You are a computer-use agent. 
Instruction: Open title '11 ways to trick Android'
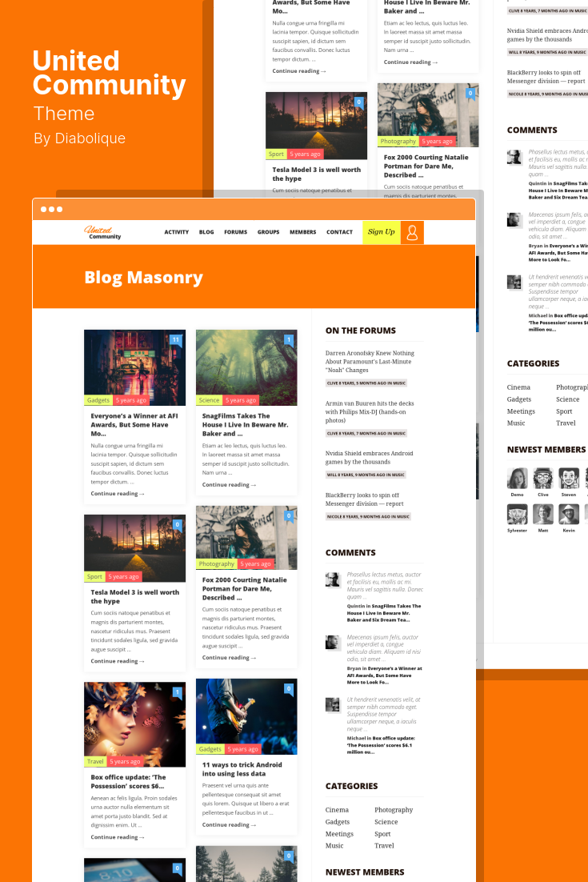click(242, 769)
